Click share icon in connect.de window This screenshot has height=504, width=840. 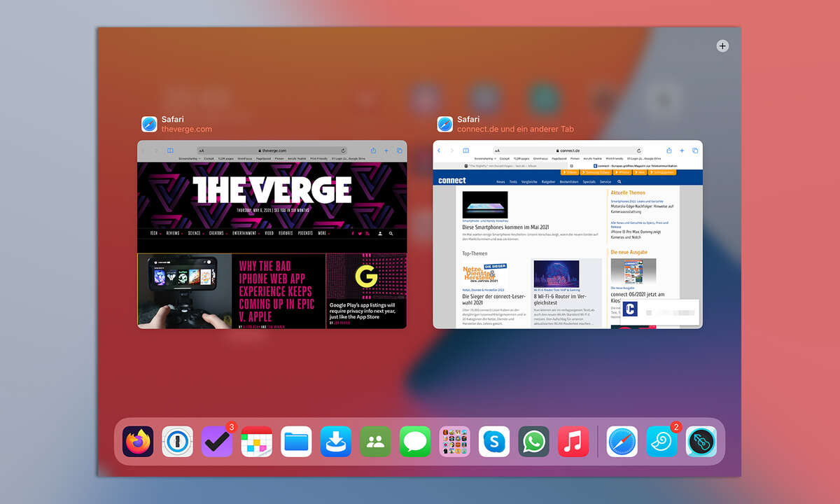pos(669,150)
